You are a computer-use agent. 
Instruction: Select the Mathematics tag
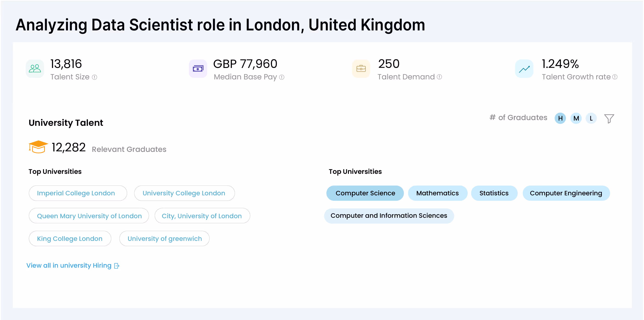(437, 193)
